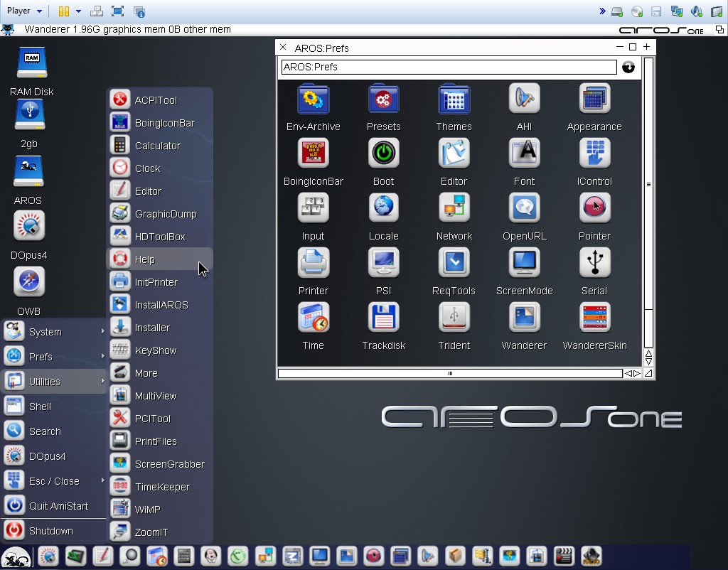Launch the Trident USB preferences
Screen dimensions: 728x570
(x=454, y=318)
